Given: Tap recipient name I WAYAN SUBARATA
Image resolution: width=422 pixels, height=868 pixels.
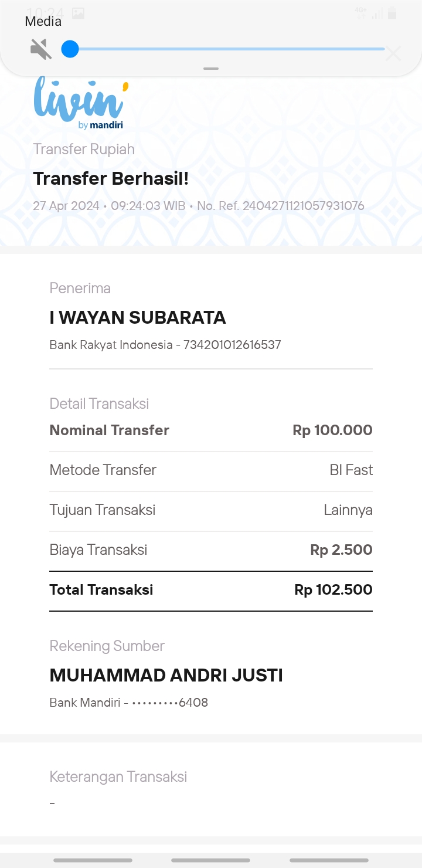Looking at the screenshot, I should (138, 318).
